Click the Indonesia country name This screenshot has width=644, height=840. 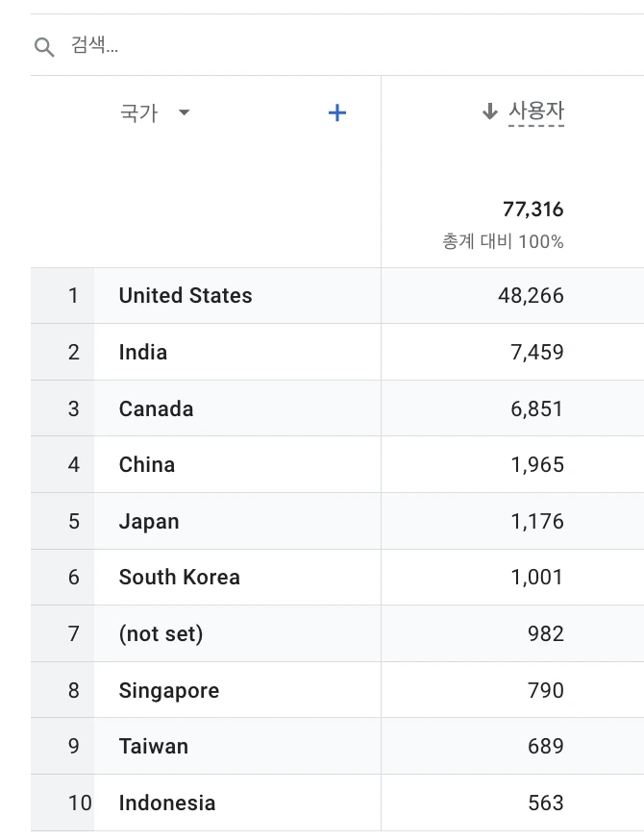pyautogui.click(x=167, y=803)
